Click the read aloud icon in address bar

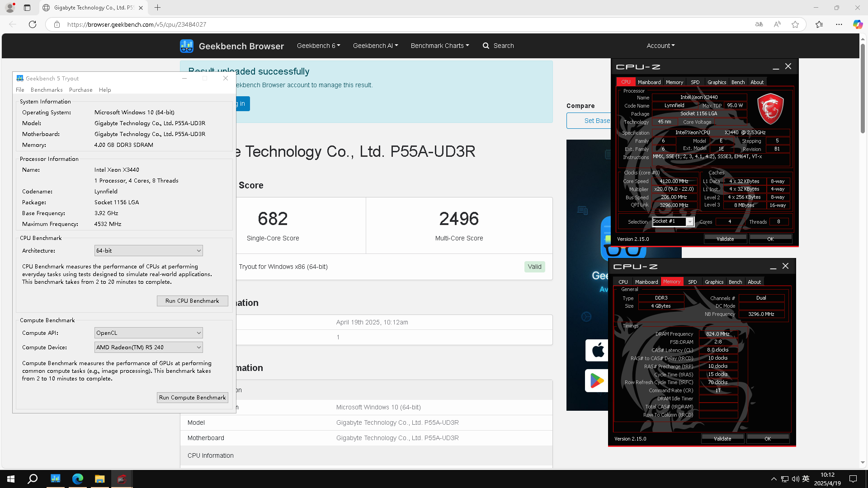point(777,24)
